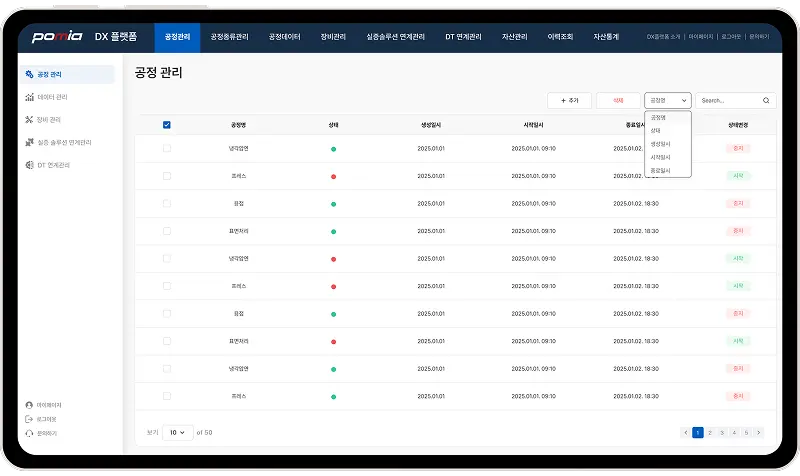This screenshot has width=800, height=476.
Task: Select the 장비 관리 tools icon
Action: coord(29,119)
